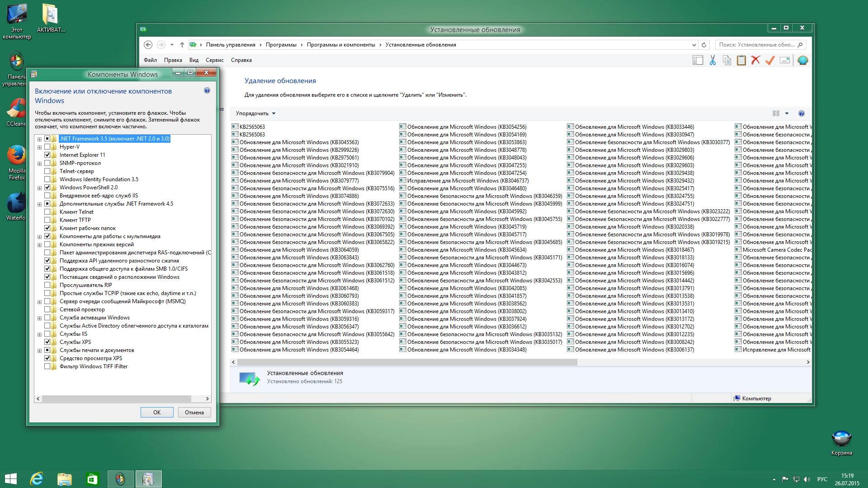Open the Правка menu
868x488 pixels.
(x=173, y=60)
